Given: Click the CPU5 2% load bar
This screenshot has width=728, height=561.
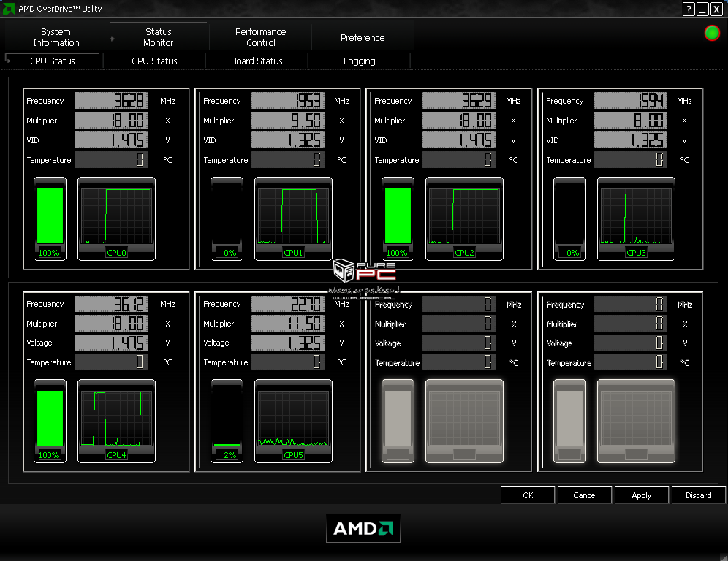Looking at the screenshot, I should (227, 421).
